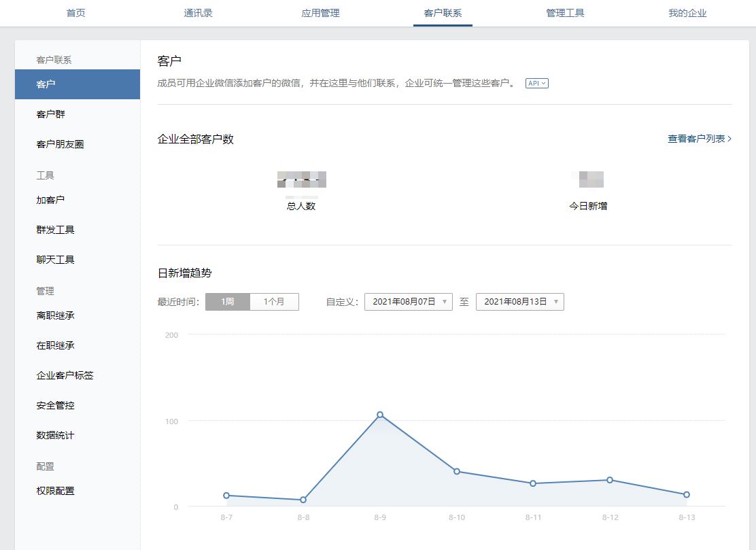The height and width of the screenshot is (550, 756).
Task: Select 客户群 in the sidebar
Action: point(51,114)
